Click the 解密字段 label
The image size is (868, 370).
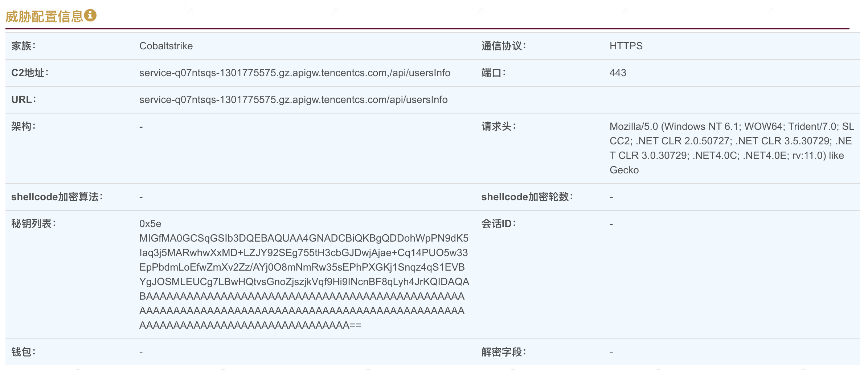coord(504,352)
